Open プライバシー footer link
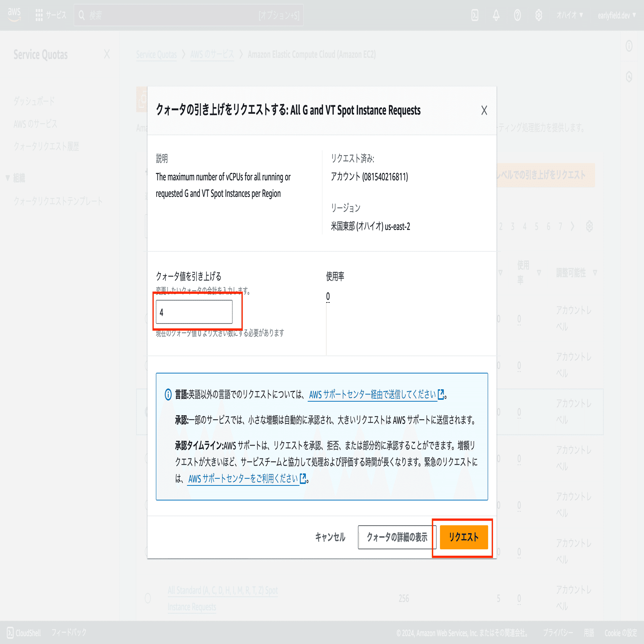Image resolution: width=644 pixels, height=644 pixels. point(558,633)
